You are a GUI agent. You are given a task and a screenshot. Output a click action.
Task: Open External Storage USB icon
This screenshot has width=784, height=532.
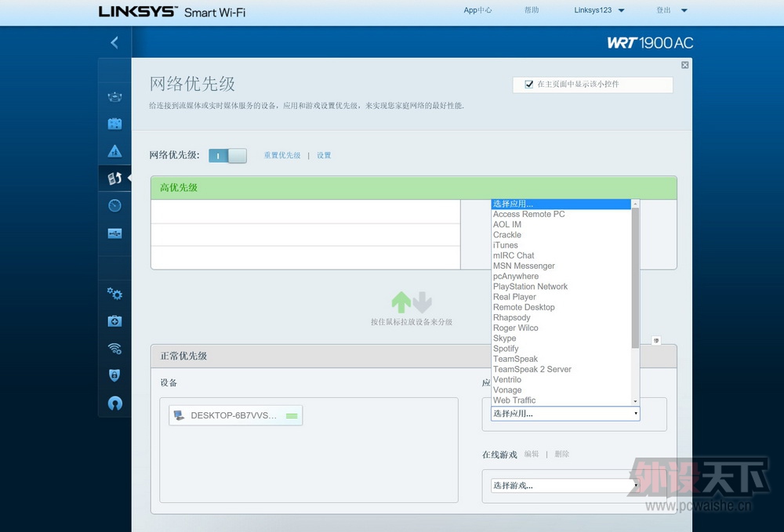tap(114, 233)
